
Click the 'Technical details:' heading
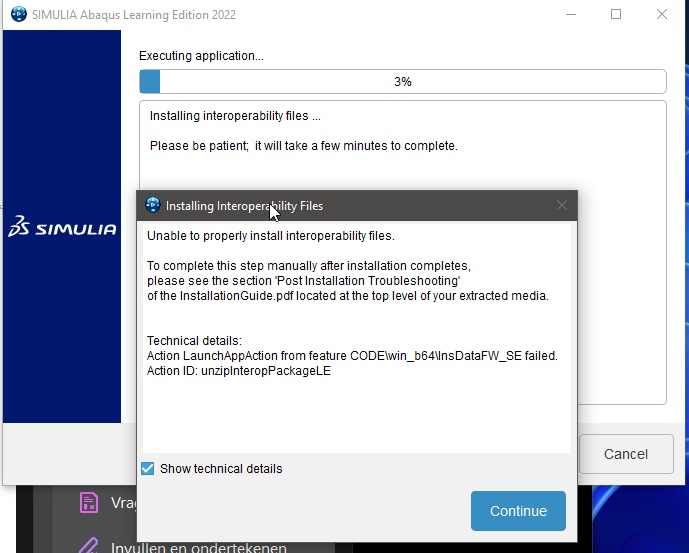tap(194, 341)
